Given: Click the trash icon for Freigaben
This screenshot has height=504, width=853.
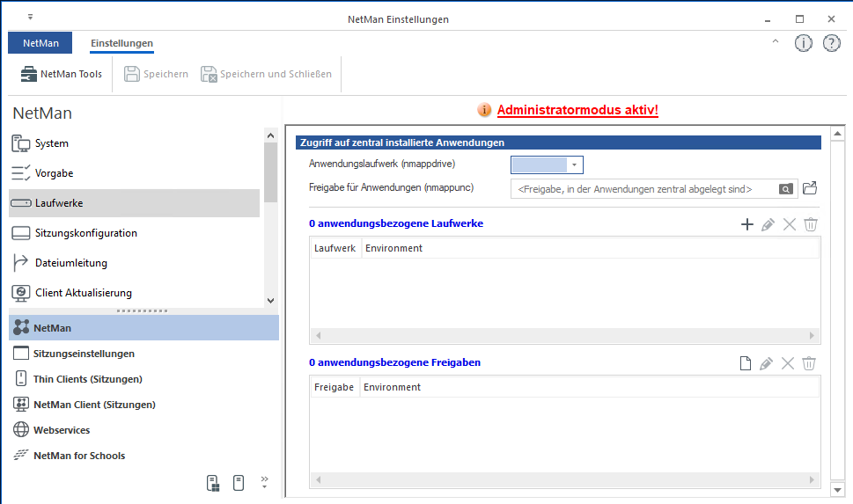Looking at the screenshot, I should point(809,363).
